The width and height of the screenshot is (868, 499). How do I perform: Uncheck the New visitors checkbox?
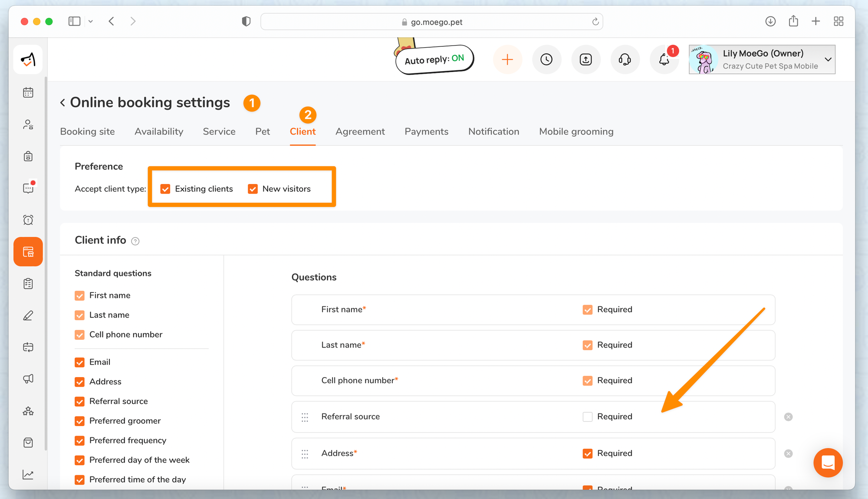tap(253, 189)
